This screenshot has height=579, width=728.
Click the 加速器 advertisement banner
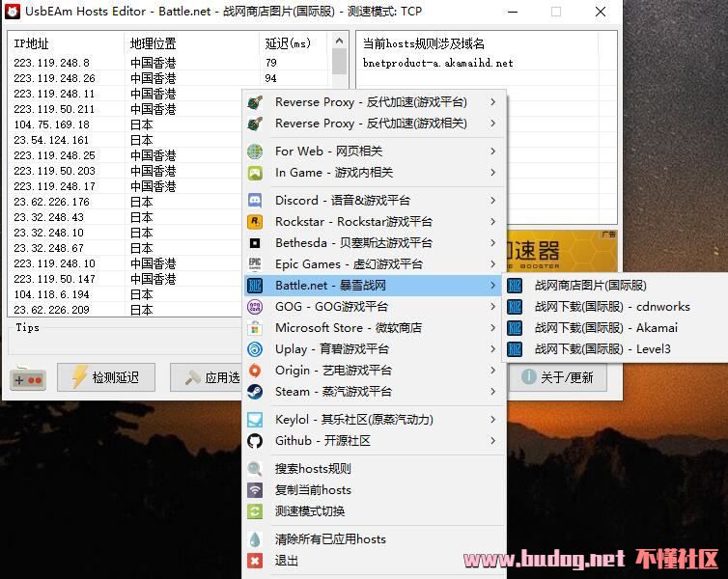pos(562,252)
